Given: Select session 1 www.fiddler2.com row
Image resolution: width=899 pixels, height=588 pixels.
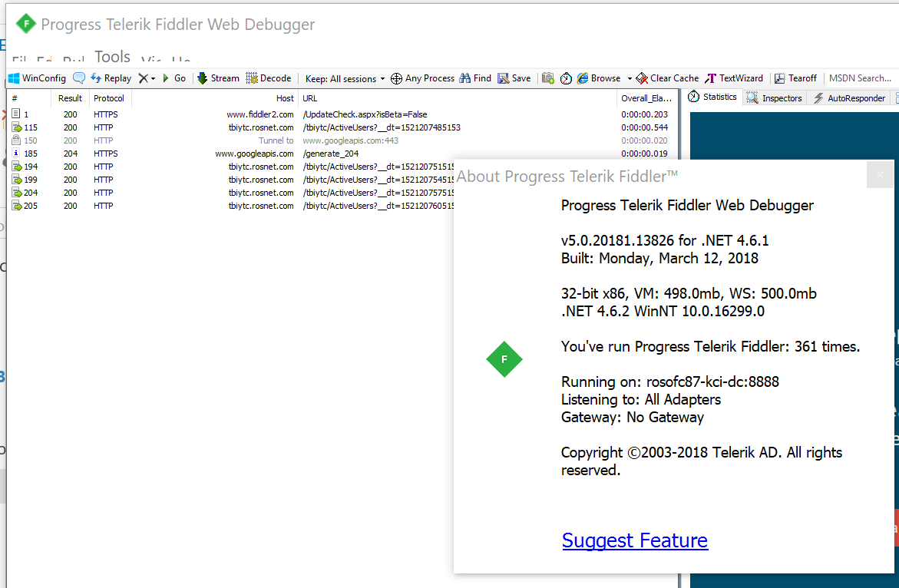Looking at the screenshot, I should click(x=342, y=114).
